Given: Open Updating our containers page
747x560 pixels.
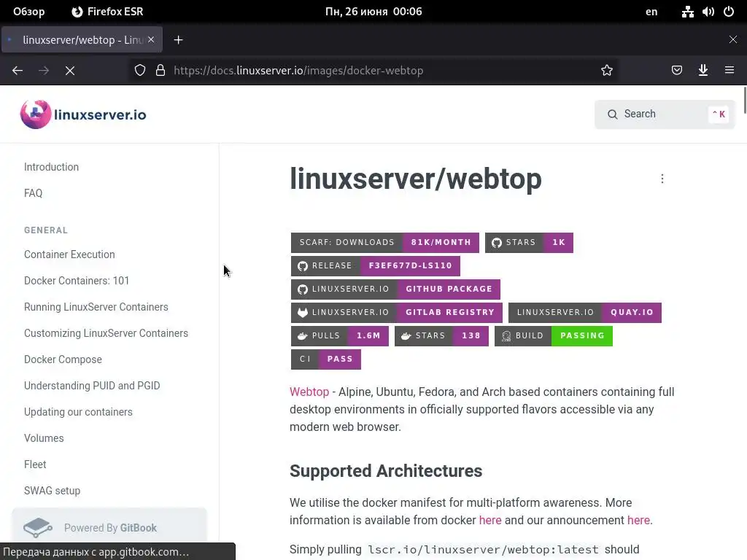Looking at the screenshot, I should click(78, 412).
